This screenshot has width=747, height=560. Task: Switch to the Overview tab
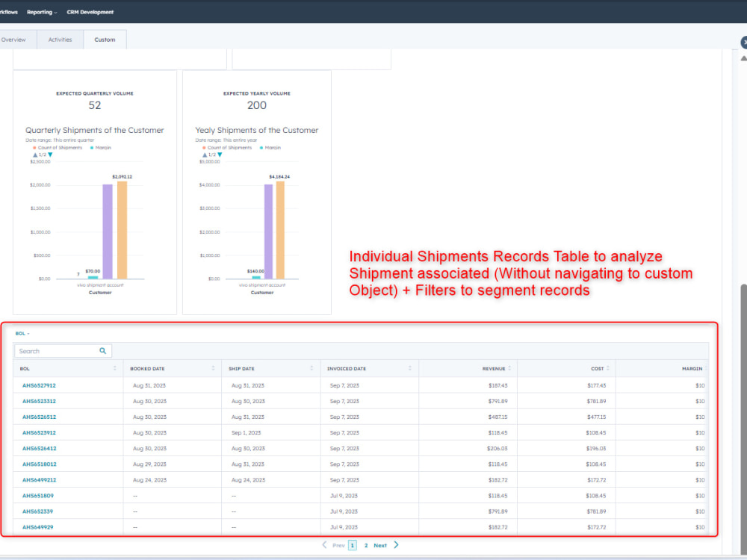coord(13,40)
